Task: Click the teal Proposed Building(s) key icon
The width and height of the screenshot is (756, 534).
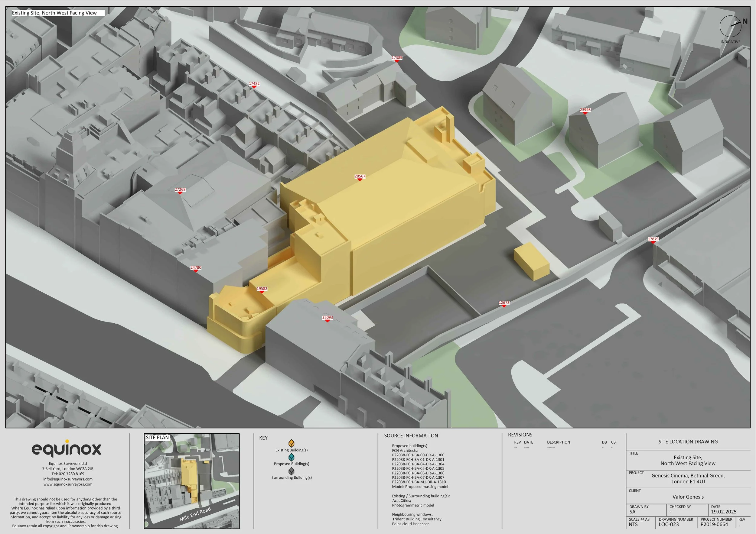Action: pos(292,457)
